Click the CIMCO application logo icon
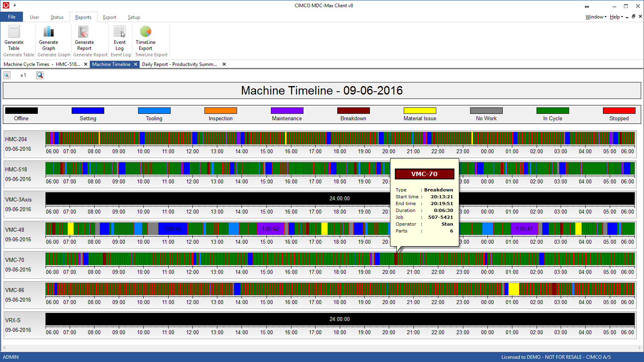The height and width of the screenshot is (362, 644). pyautogui.click(x=6, y=5)
